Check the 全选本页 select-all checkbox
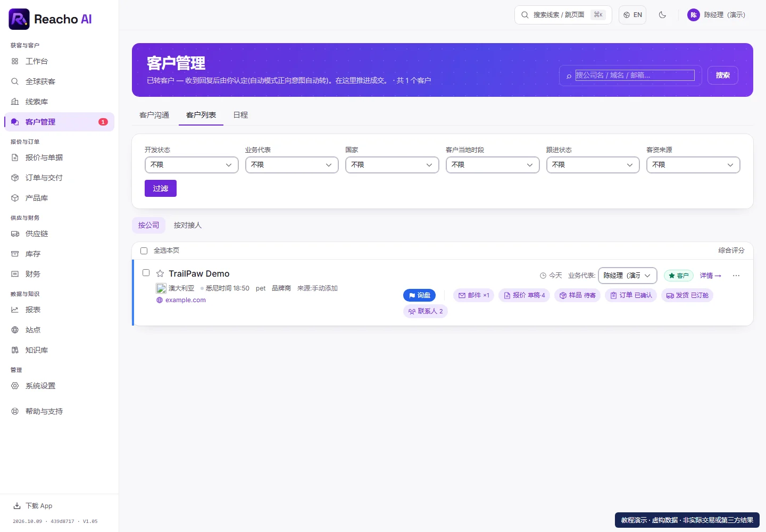The image size is (766, 532). click(x=144, y=251)
